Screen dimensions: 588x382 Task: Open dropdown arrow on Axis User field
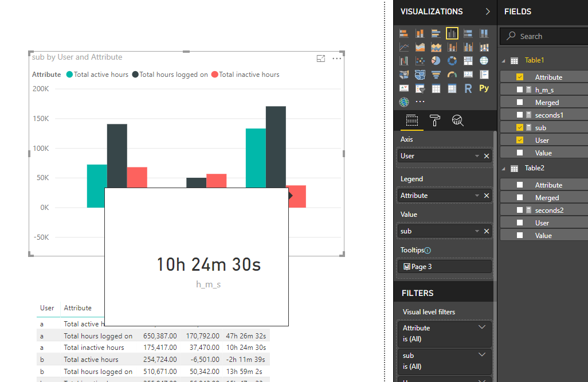click(477, 156)
